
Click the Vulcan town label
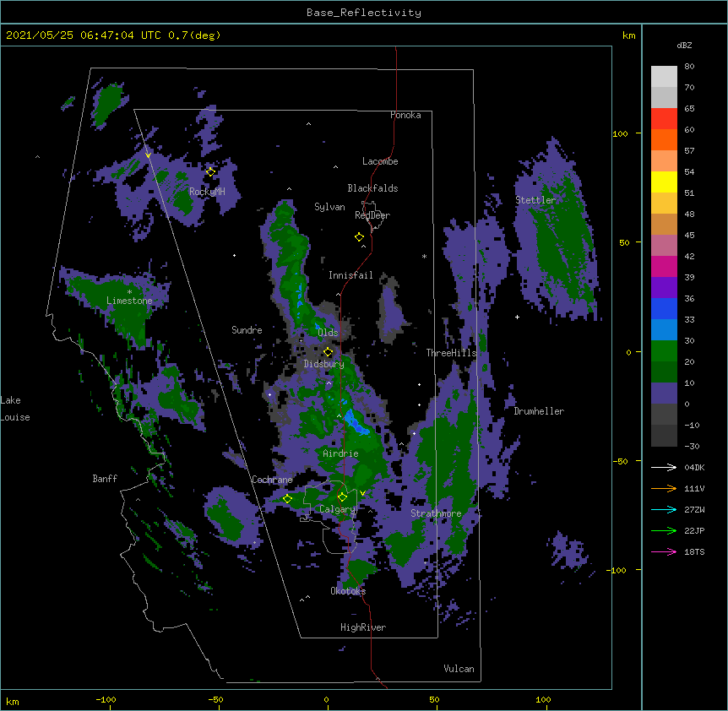click(459, 669)
